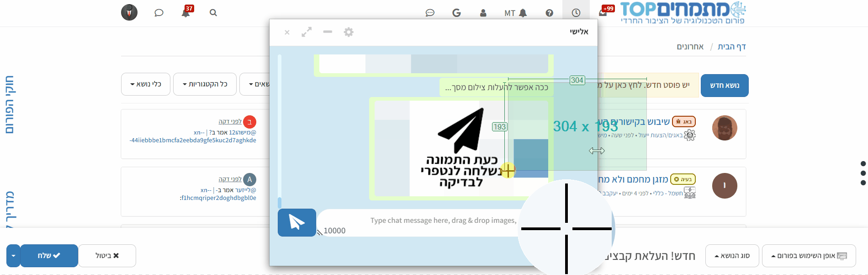The width and height of the screenshot is (868, 275).
Task: Click the search magnifier icon
Action: point(213,13)
